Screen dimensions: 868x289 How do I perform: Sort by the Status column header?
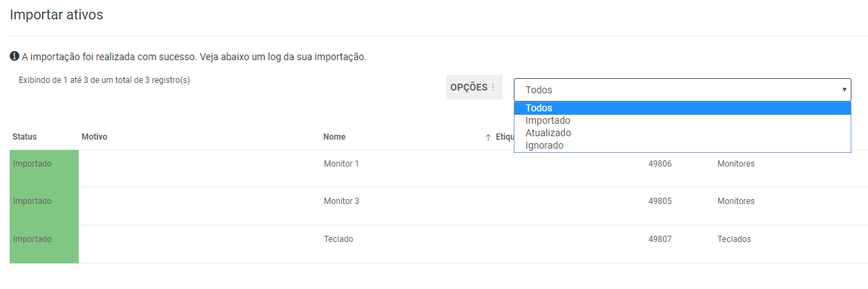click(24, 137)
